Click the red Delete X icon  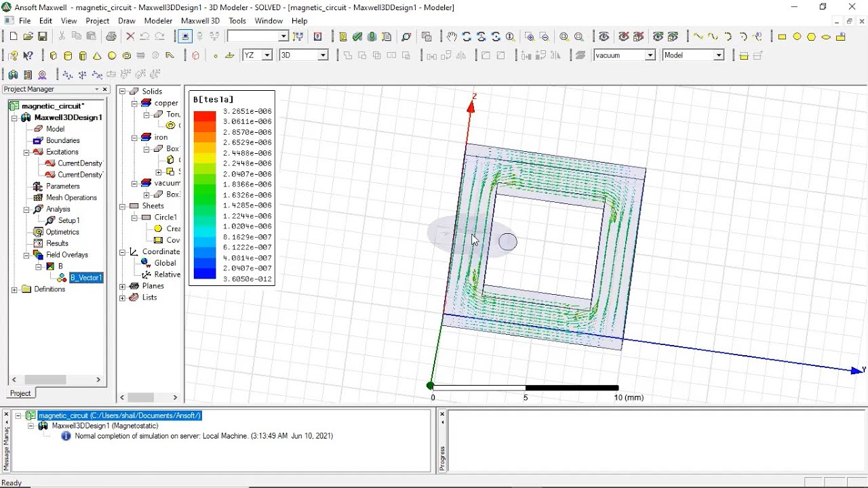[130, 37]
